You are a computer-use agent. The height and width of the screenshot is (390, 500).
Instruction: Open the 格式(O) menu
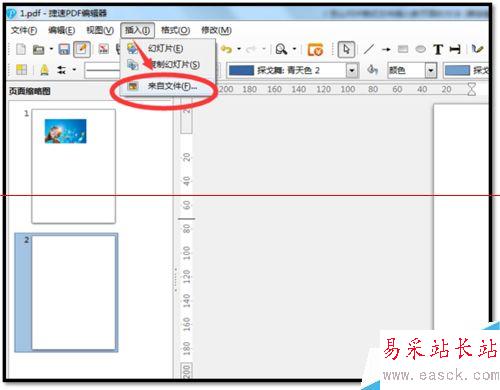pyautogui.click(x=175, y=31)
